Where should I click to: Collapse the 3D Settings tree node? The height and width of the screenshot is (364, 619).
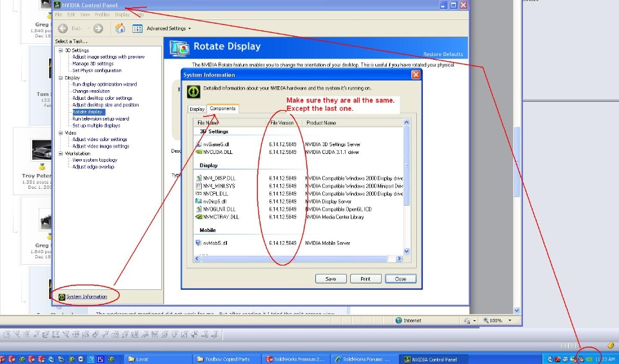61,50
